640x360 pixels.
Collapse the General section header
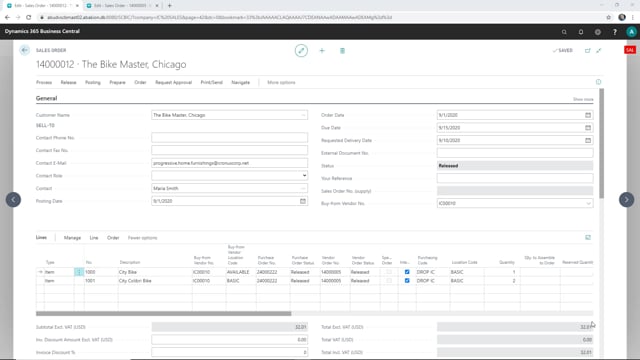click(x=47, y=98)
